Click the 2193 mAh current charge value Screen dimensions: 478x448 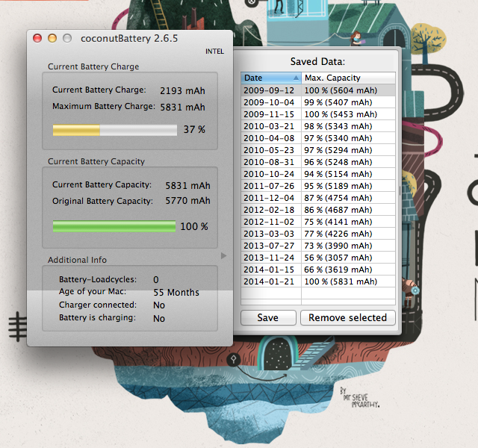tap(182, 91)
